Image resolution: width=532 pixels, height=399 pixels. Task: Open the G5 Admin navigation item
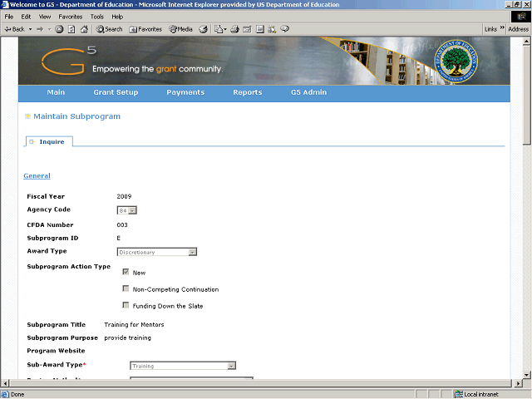click(308, 92)
